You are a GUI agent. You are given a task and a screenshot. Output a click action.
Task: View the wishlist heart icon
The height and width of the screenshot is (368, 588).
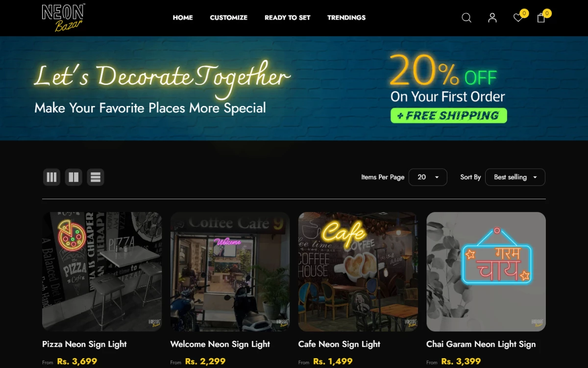(518, 18)
